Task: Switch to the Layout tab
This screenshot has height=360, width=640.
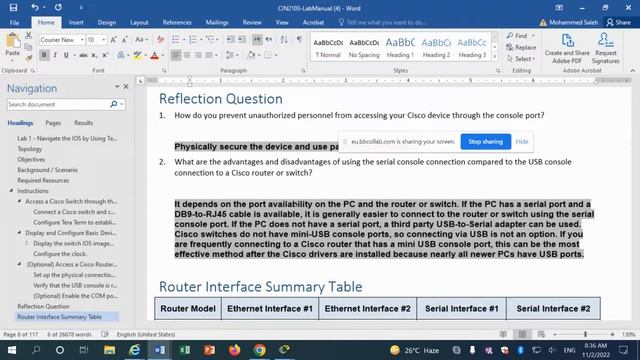Action: pyautogui.click(x=139, y=22)
